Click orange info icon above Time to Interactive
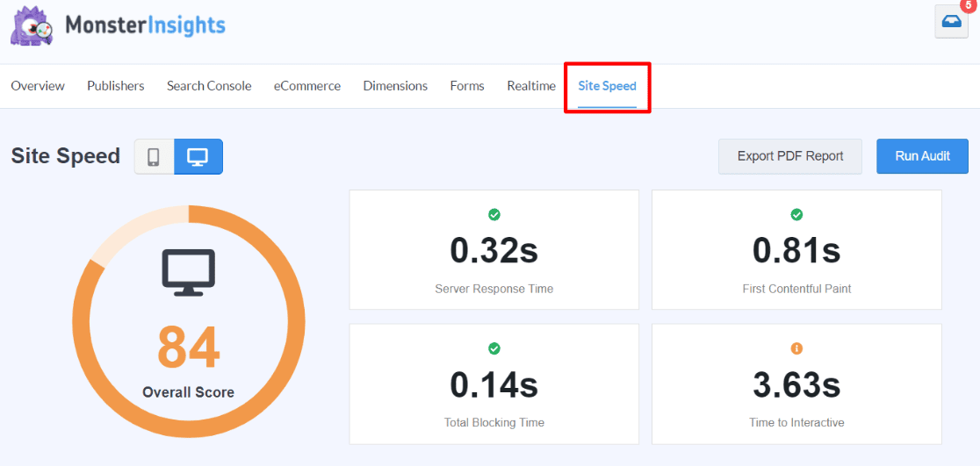 point(796,348)
